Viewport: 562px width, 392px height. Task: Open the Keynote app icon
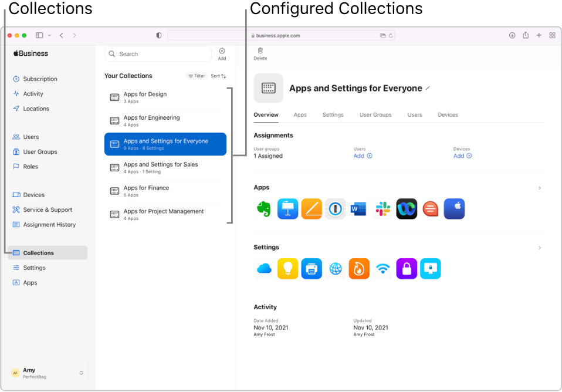click(x=287, y=208)
